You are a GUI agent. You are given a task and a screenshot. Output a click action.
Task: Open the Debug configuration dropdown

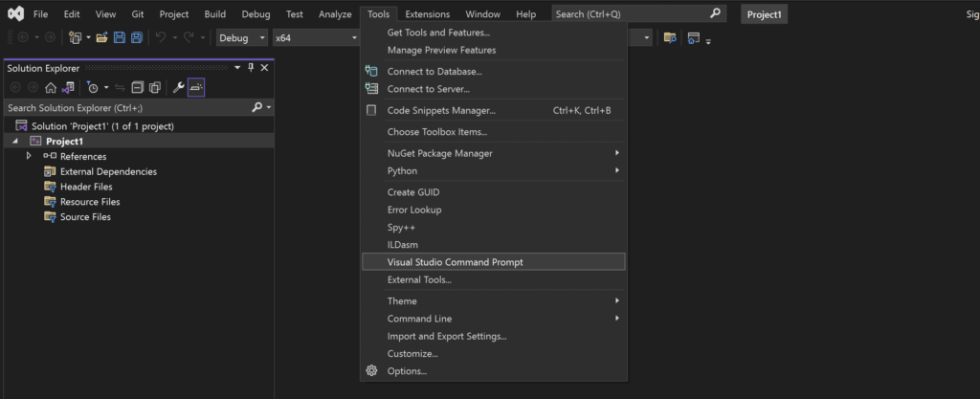click(242, 38)
